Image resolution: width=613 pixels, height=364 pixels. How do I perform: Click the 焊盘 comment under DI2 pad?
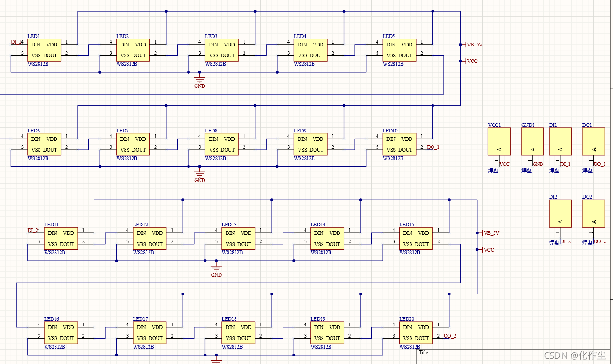tap(554, 243)
